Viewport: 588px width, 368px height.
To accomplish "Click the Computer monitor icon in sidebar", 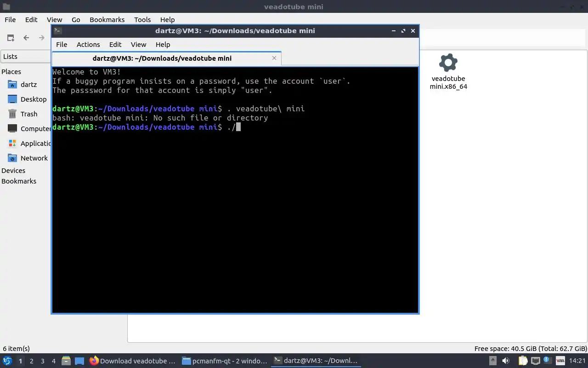I will [12, 129].
